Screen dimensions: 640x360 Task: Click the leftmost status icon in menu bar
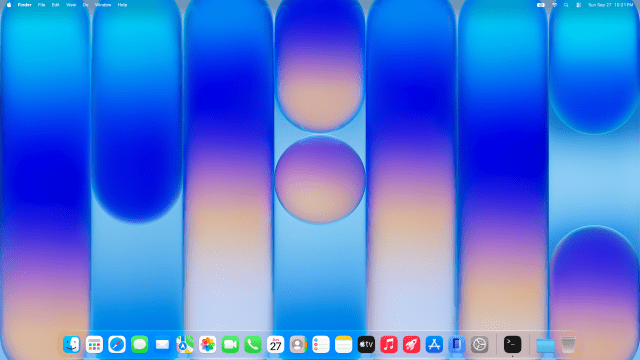(x=541, y=5)
